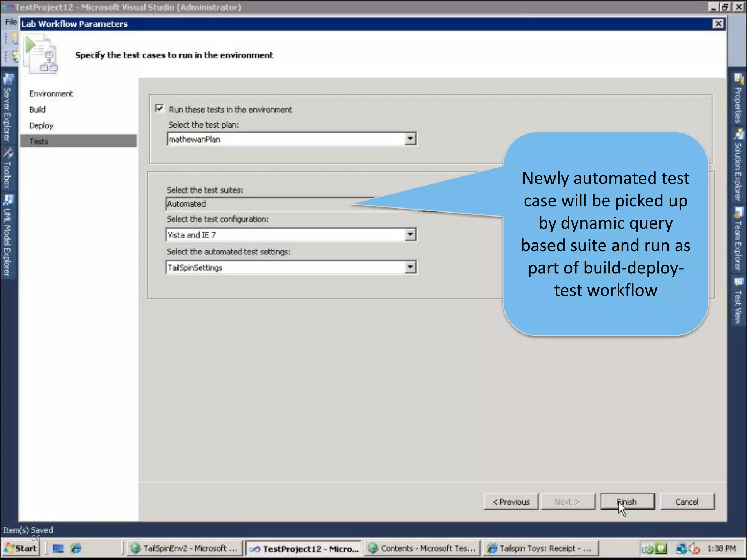Expand the test plan dropdown
This screenshot has height=560, width=747.
tap(410, 139)
